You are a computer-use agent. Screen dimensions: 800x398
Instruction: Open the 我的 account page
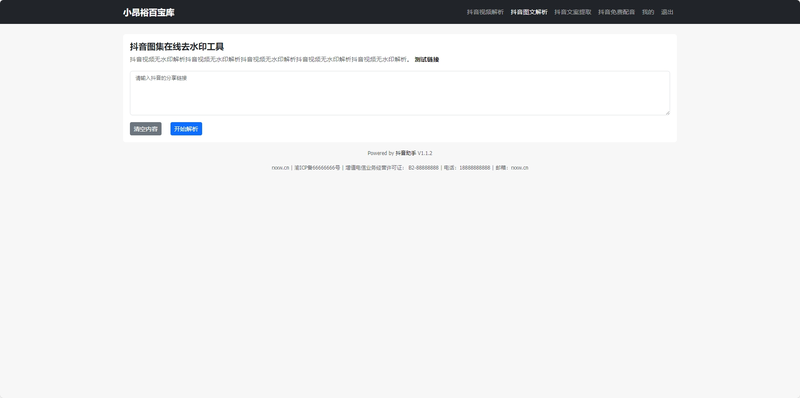[x=648, y=12]
